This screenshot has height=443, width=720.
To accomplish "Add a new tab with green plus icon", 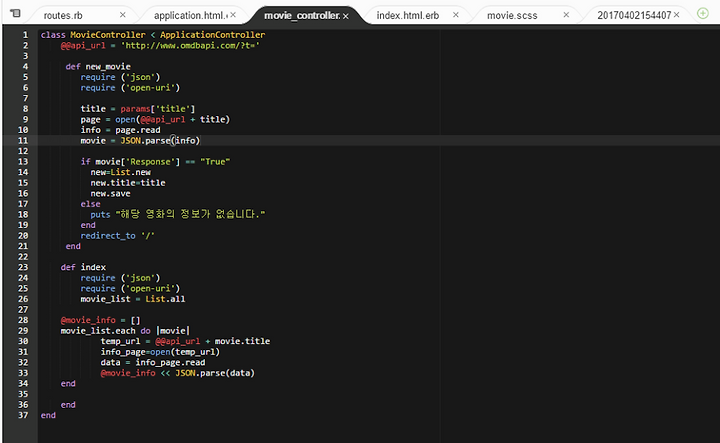I will [703, 14].
